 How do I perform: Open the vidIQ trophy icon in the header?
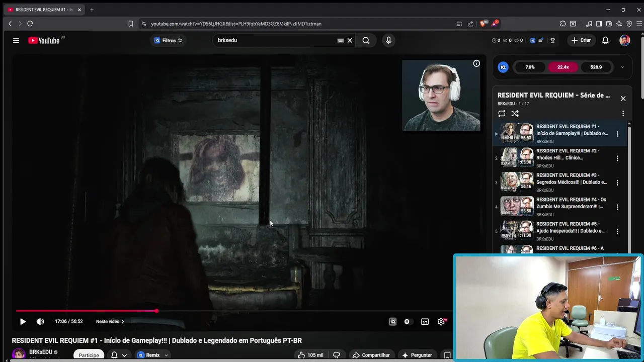552,40
